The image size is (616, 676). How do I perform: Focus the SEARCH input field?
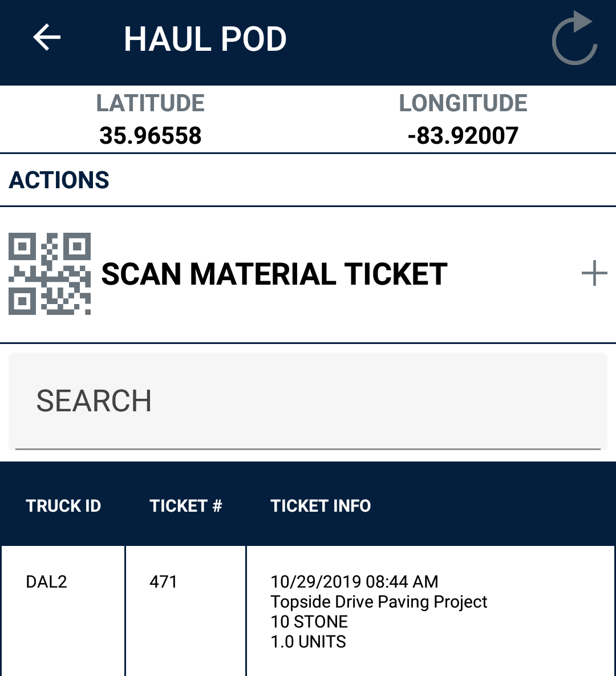308,401
